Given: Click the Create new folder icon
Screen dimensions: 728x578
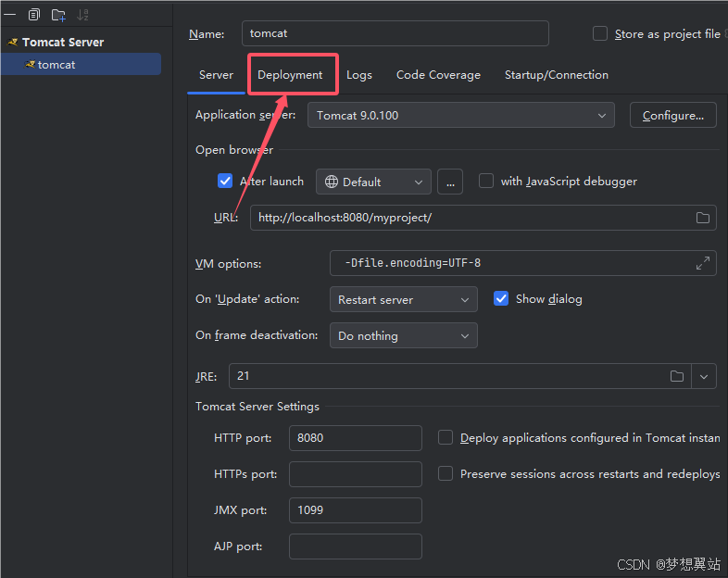Looking at the screenshot, I should (x=58, y=15).
